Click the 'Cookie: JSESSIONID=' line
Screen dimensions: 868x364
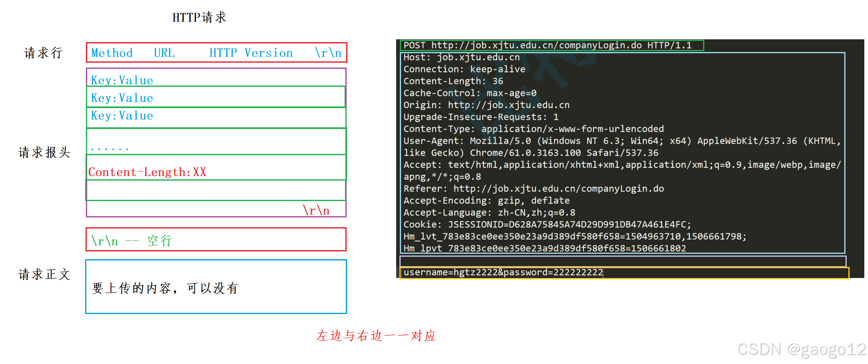click(548, 224)
